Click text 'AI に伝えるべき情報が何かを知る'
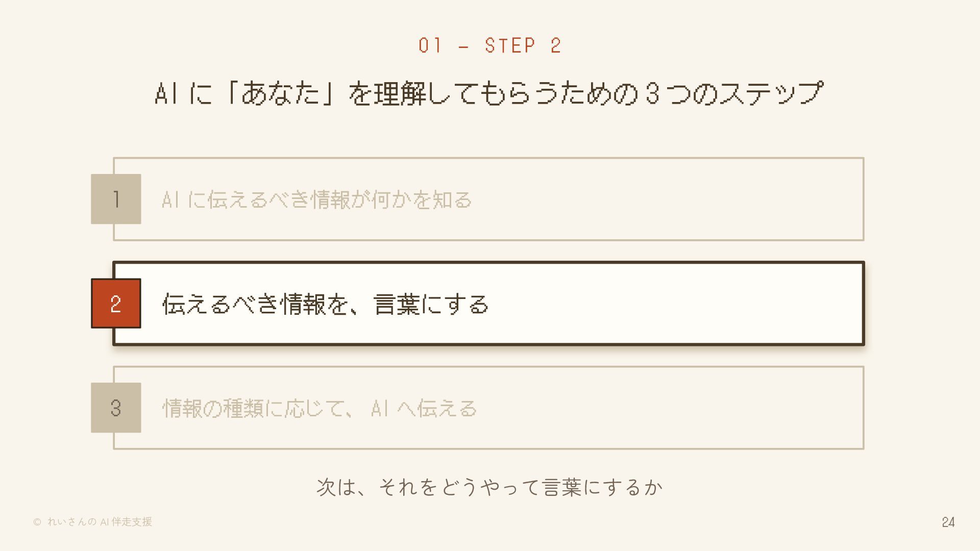980x551 pixels. (316, 199)
